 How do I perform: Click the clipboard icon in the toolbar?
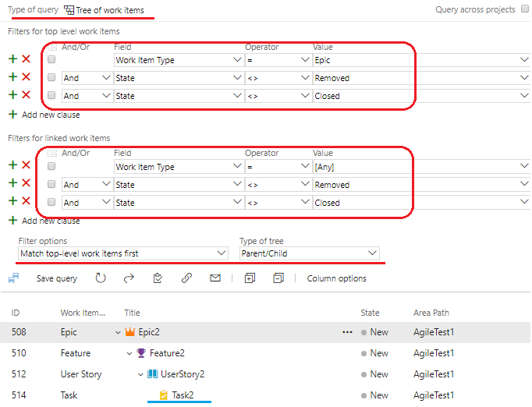point(158,278)
